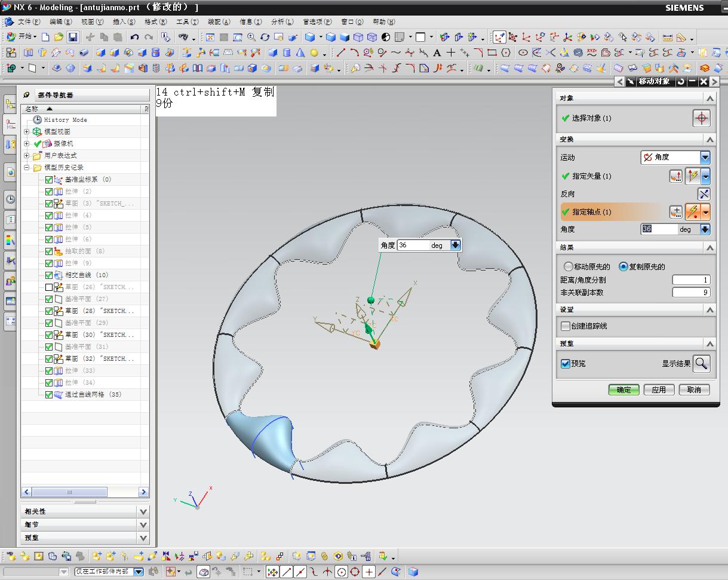Uncheck the 预览 preview checkbox
This screenshot has height=580, width=728.
[x=566, y=363]
